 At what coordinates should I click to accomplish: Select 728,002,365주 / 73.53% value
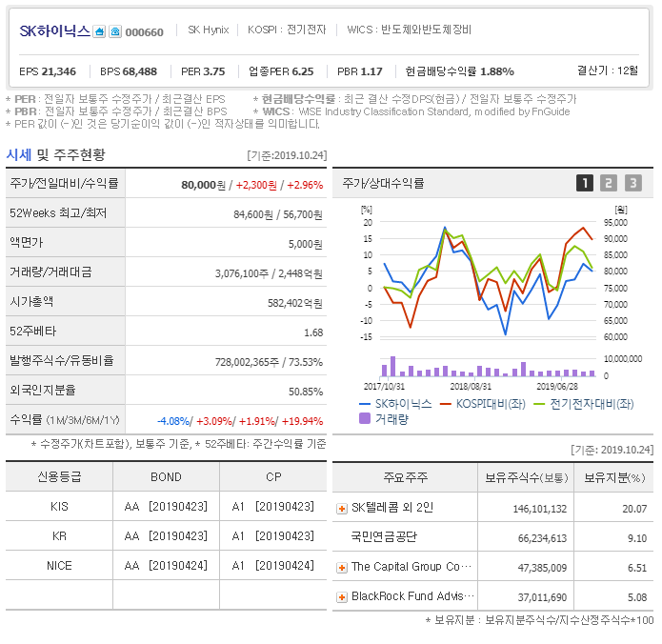pyautogui.click(x=269, y=362)
